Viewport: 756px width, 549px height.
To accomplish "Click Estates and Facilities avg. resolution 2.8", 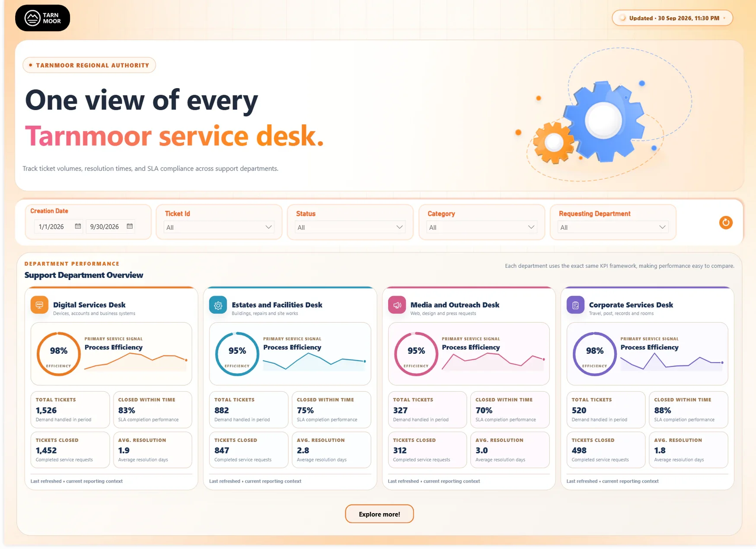I will point(332,450).
